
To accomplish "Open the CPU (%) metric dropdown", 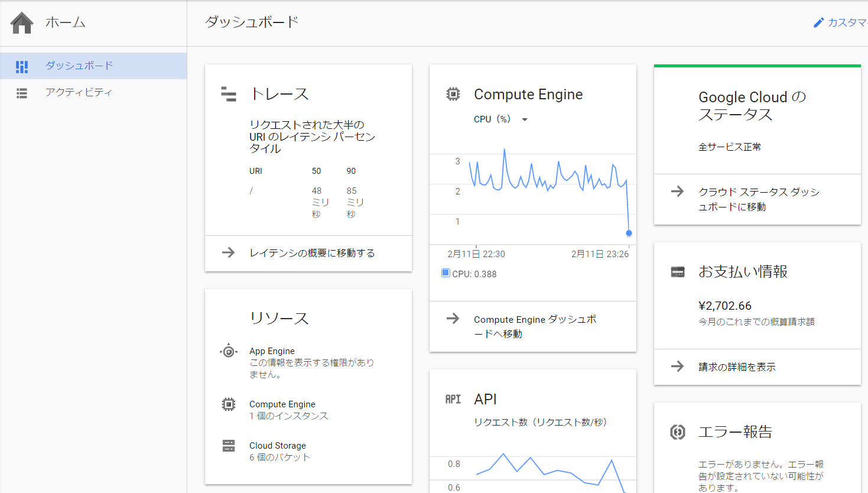I will [x=500, y=119].
